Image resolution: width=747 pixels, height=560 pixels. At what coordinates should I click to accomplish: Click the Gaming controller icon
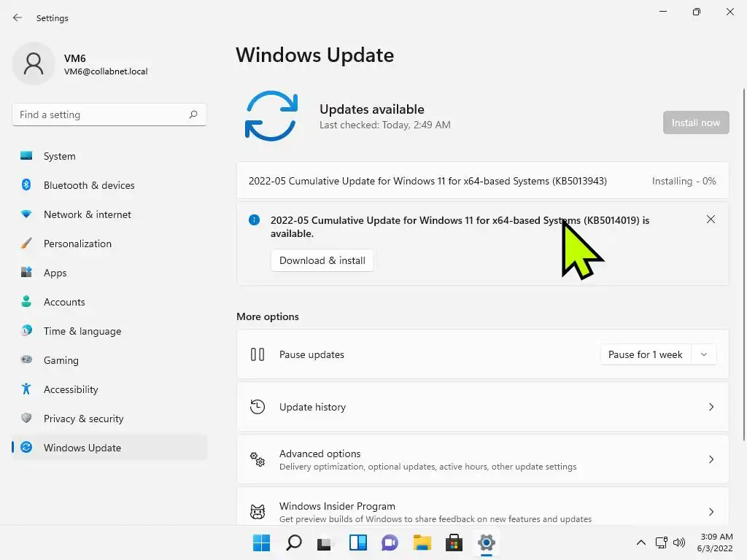point(26,359)
